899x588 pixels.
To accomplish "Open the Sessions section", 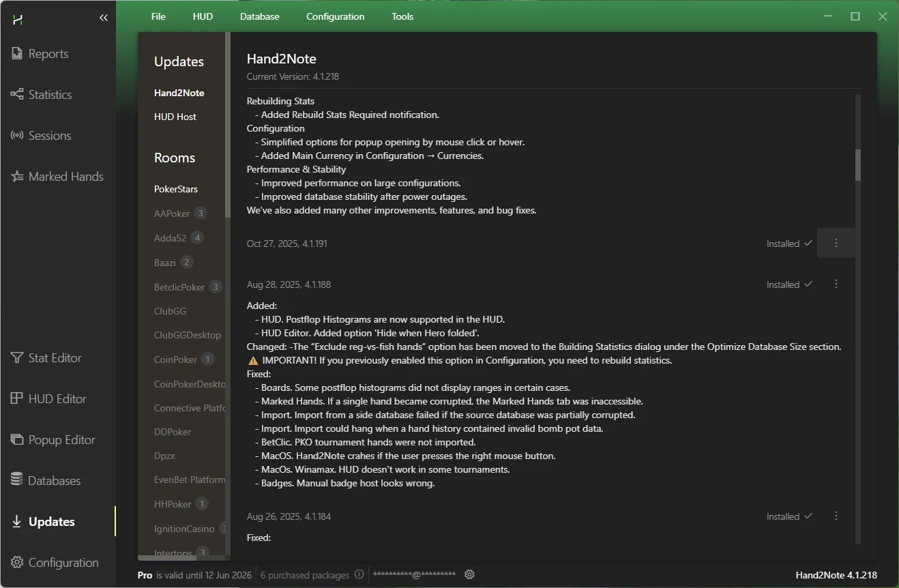I will [x=41, y=136].
